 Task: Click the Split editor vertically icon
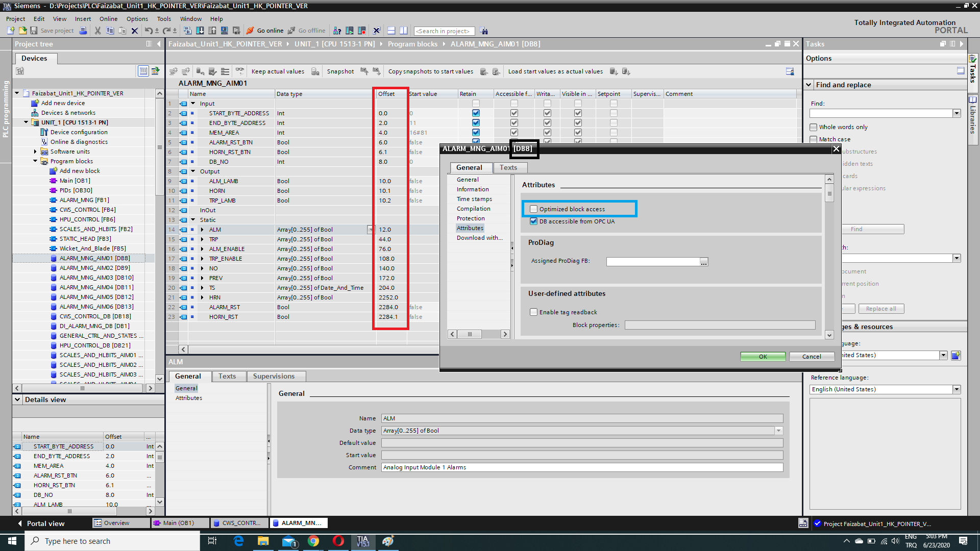point(404,31)
